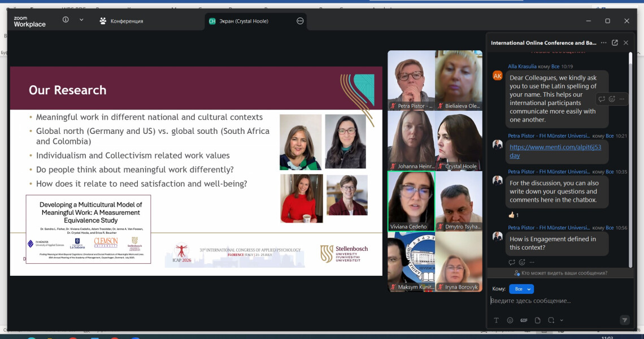Image resolution: width=644 pixels, height=339 pixels.
Task: Expand the dropdown arrow beside meeting info
Action: (x=81, y=20)
